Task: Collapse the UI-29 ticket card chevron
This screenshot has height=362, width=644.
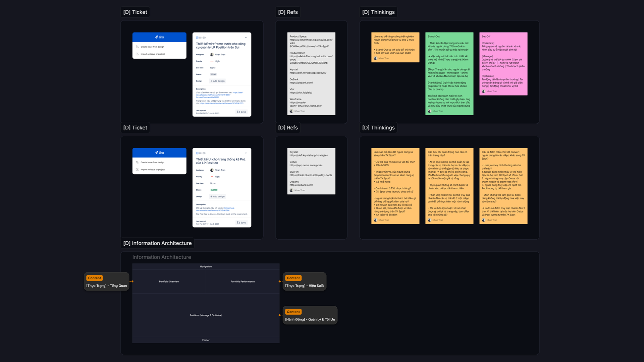Action: (x=246, y=153)
